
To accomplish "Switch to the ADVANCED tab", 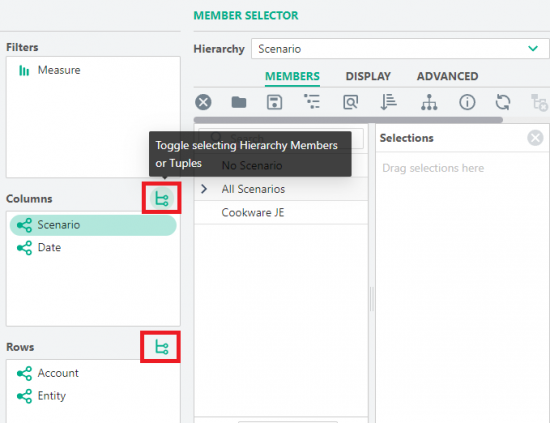I will tap(447, 76).
